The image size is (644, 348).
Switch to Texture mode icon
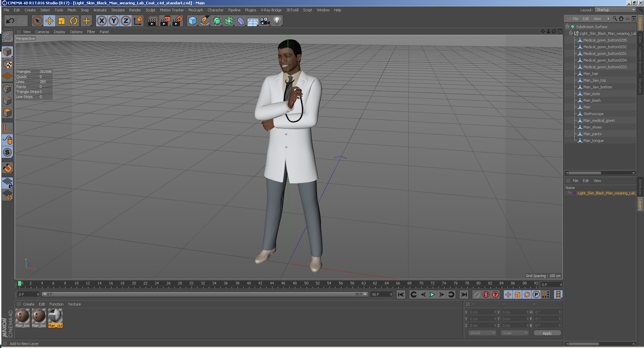coord(7,64)
